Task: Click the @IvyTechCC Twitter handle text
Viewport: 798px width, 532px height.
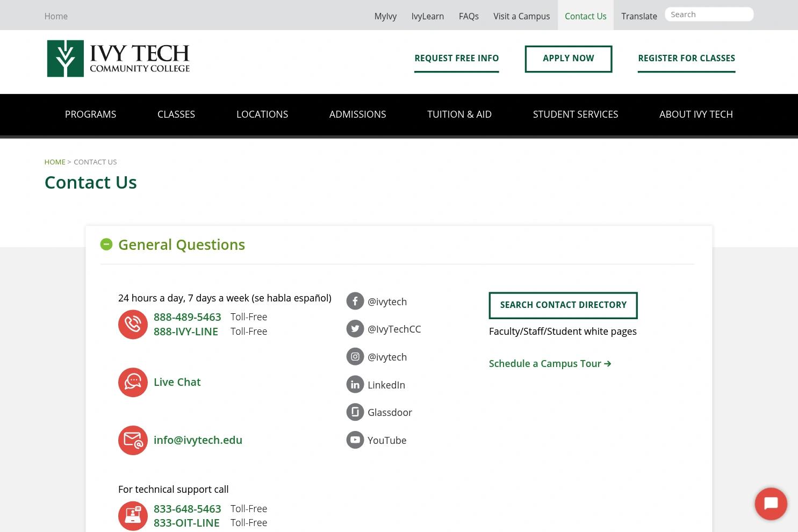Action: (394, 329)
